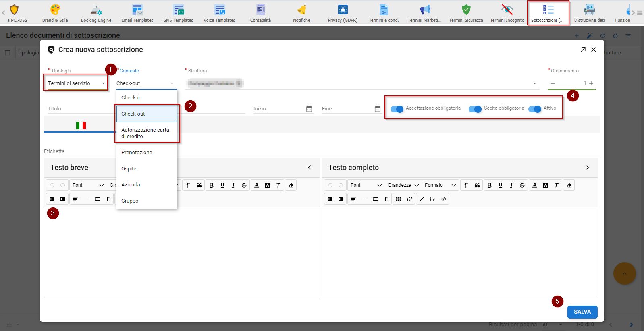Select Prenotazione from the Contesto list
644x331 pixels.
[137, 153]
